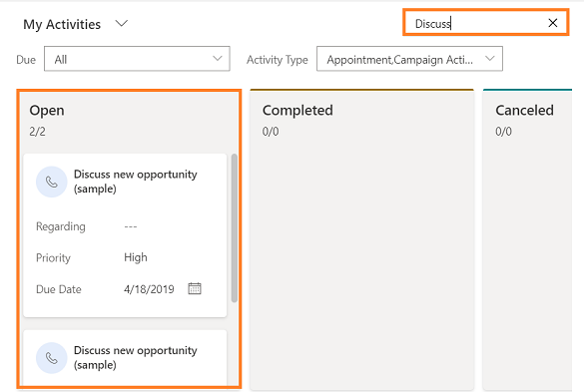This screenshot has height=392, width=584.
Task: Select the Open column header
Action: 47,111
